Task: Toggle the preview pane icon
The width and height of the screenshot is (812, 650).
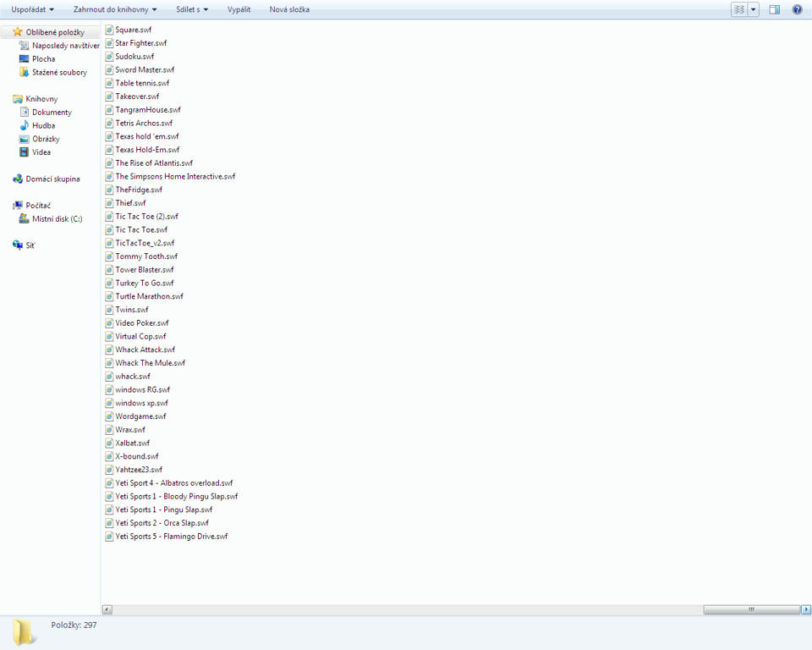Action: tap(774, 9)
